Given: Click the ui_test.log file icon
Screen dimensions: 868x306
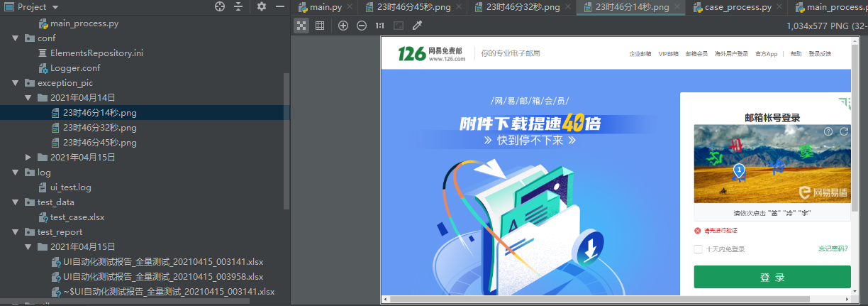Looking at the screenshot, I should click(x=43, y=187).
